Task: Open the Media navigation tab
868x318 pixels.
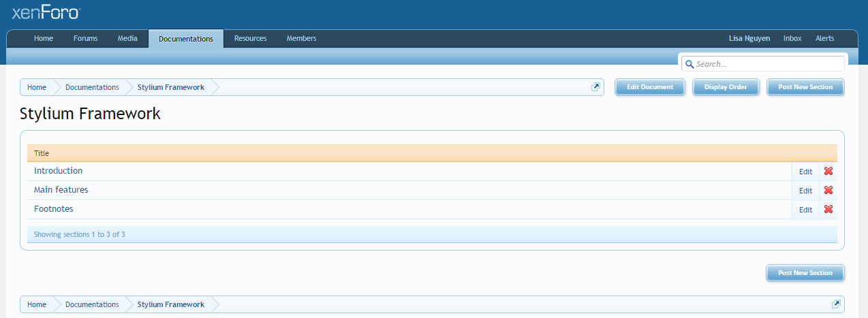Action: 127,39
